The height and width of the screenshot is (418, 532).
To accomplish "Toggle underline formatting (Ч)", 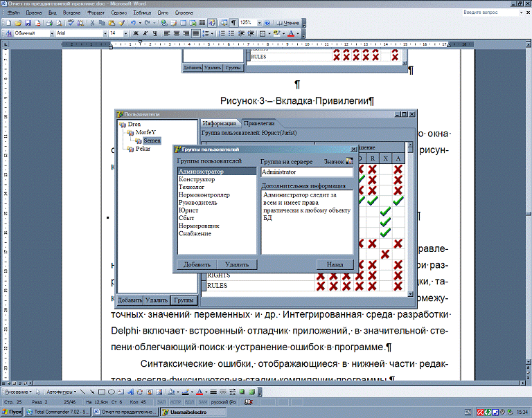I will coord(155,33).
